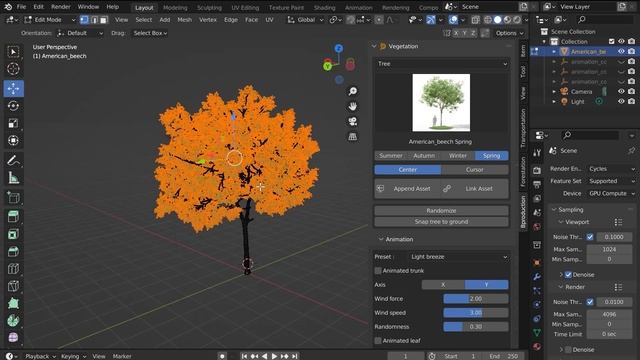
Task: Select Cursor placement button
Action: tap(475, 169)
